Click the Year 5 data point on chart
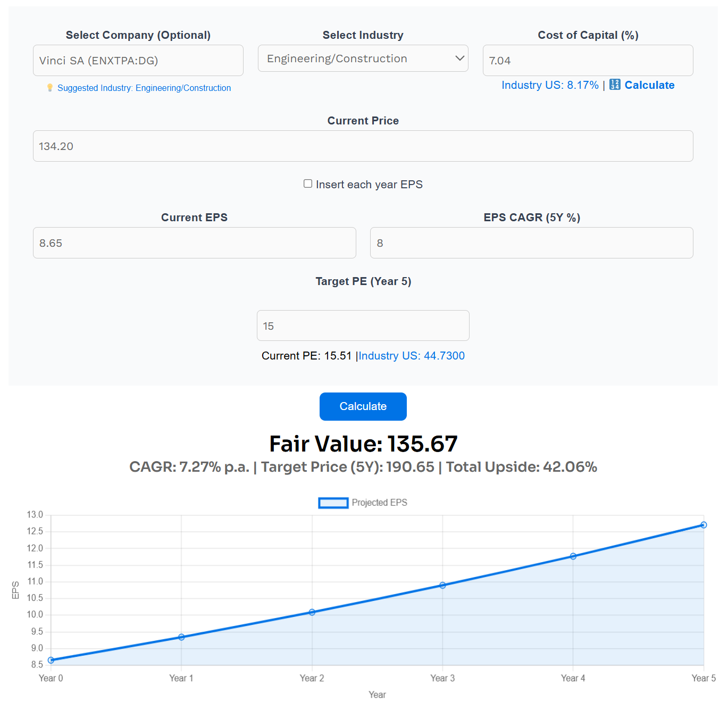Screen dimensions: 728x710 704,525
